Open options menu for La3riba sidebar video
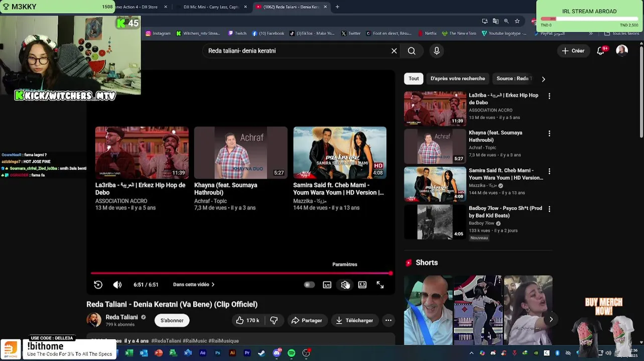Screen dimensions: 644x361 click(549, 96)
